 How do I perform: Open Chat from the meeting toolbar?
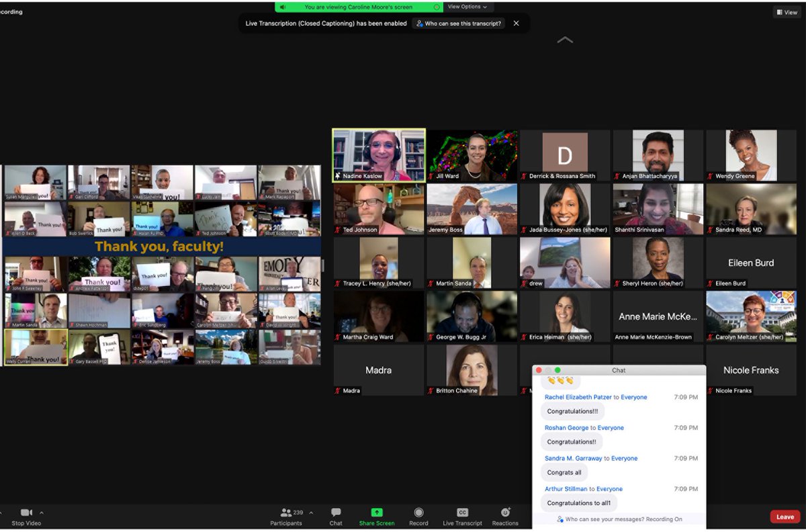(x=336, y=513)
